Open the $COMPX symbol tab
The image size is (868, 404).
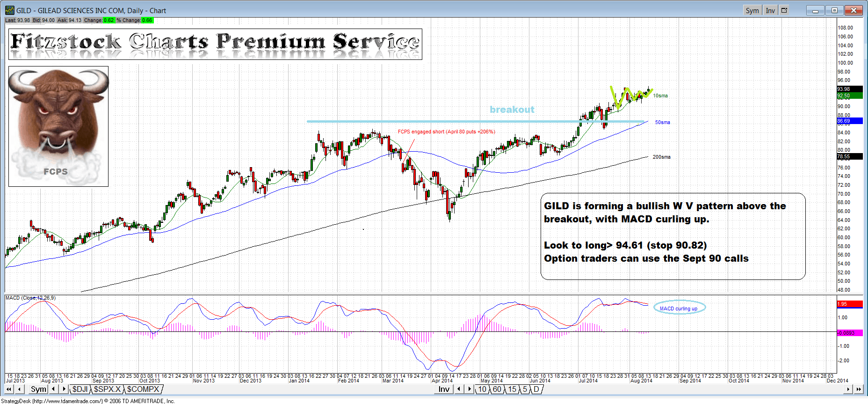tap(143, 389)
